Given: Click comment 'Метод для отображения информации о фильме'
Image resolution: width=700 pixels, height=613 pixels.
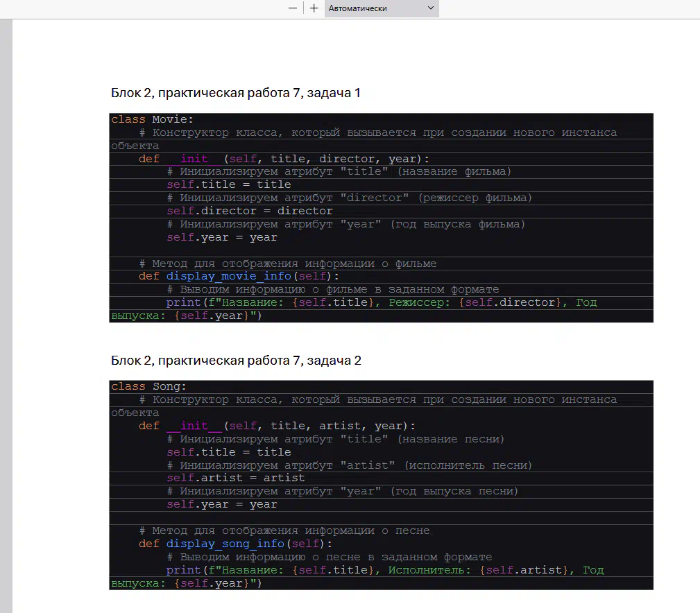Looking at the screenshot, I should [x=287, y=264].
